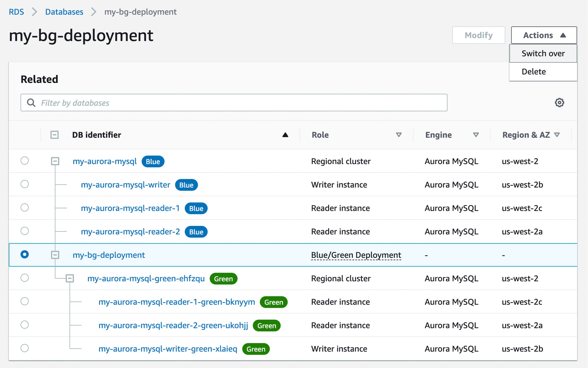Select the my-bg-deployment radio button
The height and width of the screenshot is (368, 588).
24,255
